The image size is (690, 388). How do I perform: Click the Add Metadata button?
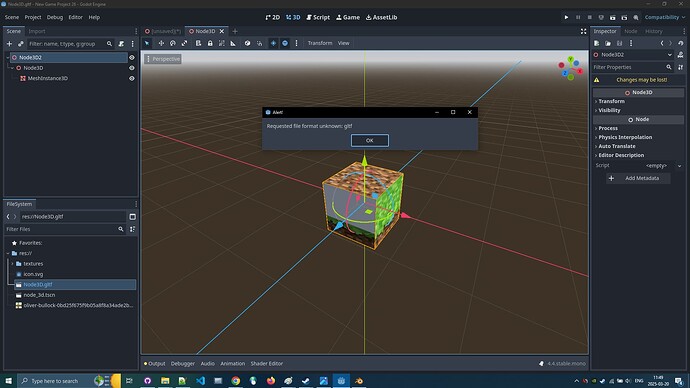[638, 178]
